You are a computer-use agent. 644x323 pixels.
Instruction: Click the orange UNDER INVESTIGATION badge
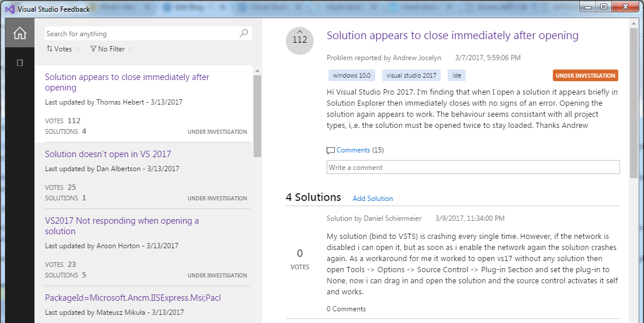tap(585, 75)
